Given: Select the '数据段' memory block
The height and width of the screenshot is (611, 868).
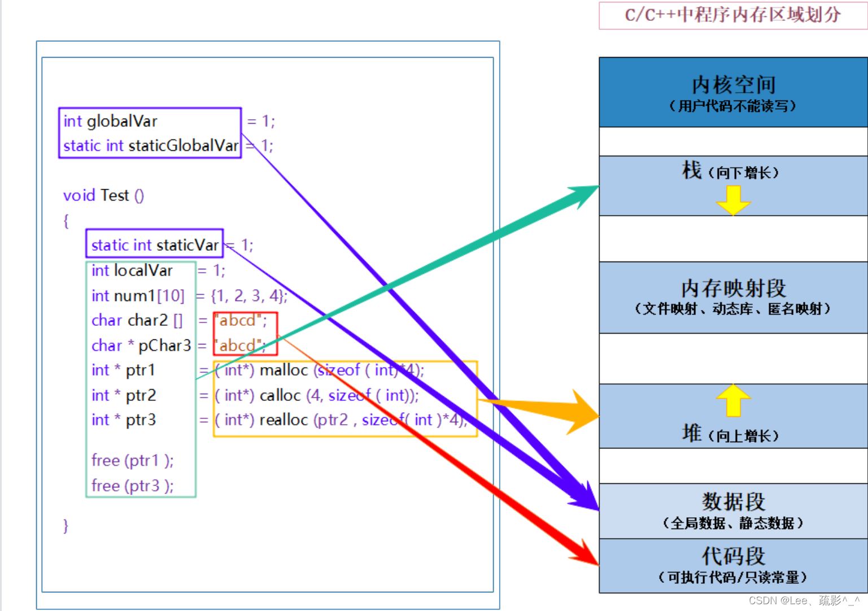Looking at the screenshot, I should click(733, 511).
